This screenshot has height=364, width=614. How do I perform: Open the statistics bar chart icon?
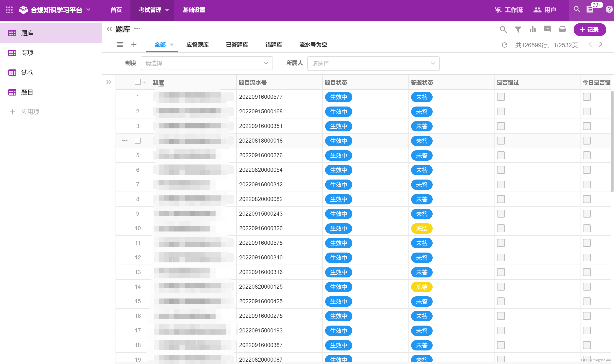(533, 29)
